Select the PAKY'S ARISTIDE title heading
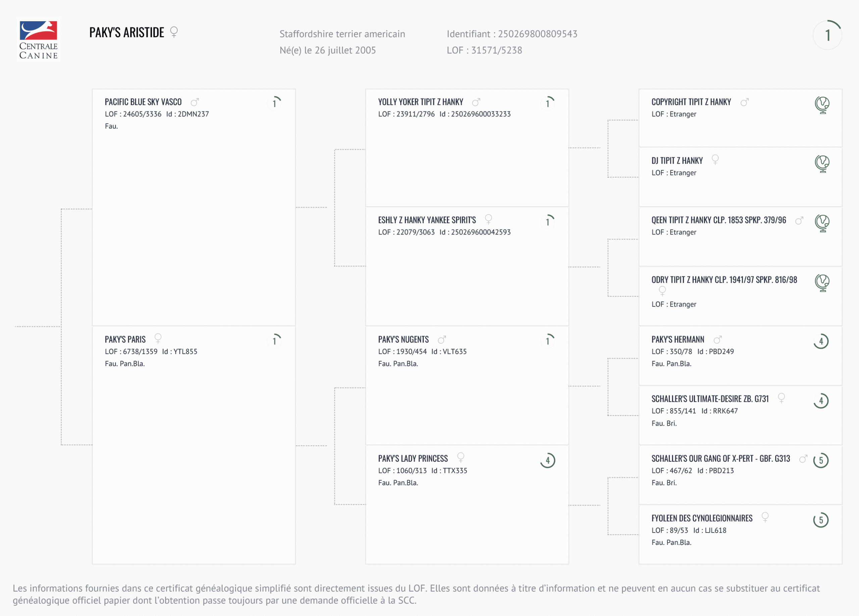 pos(127,33)
